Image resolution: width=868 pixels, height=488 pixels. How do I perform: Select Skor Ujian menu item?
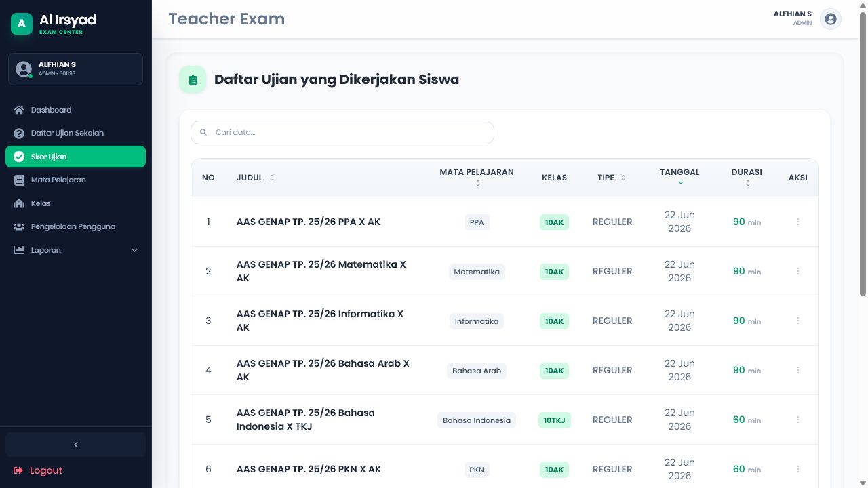coord(75,157)
